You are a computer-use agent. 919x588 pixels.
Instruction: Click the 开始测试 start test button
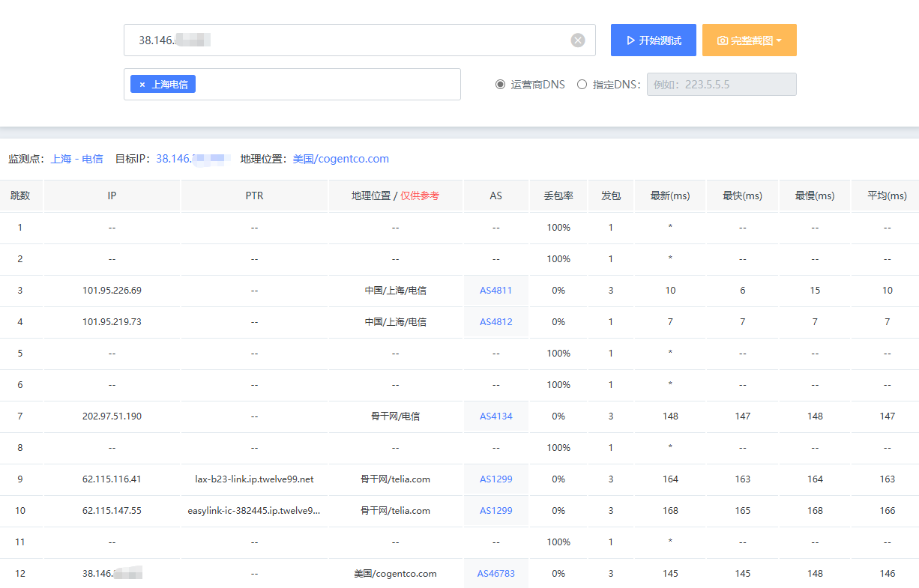[x=653, y=40]
